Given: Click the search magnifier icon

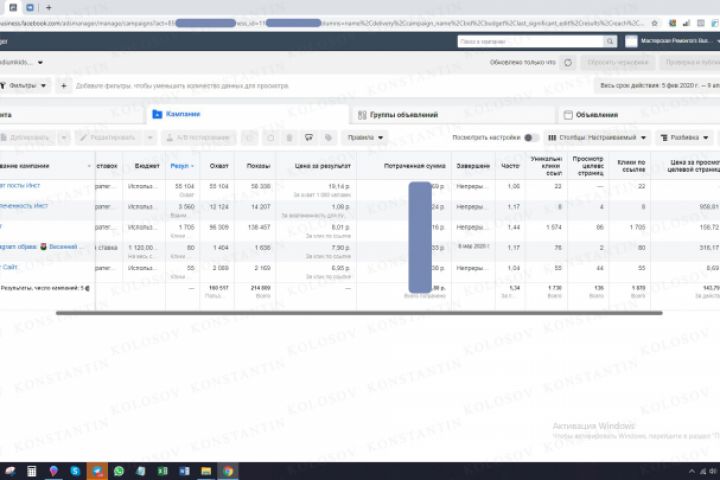Looking at the screenshot, I should 610,41.
